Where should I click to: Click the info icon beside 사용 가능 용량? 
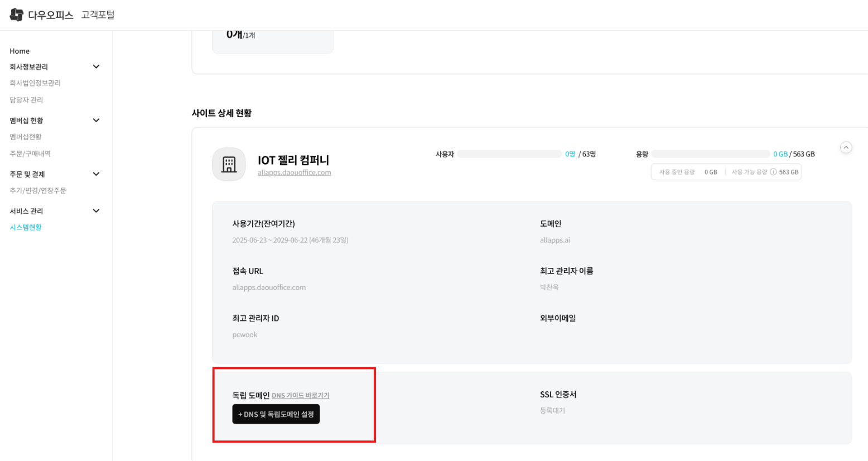point(773,172)
